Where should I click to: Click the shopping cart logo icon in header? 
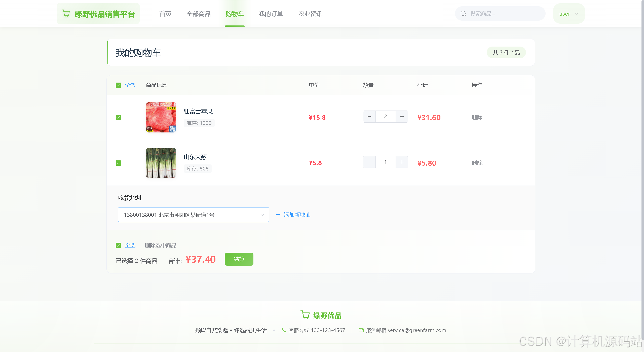66,14
